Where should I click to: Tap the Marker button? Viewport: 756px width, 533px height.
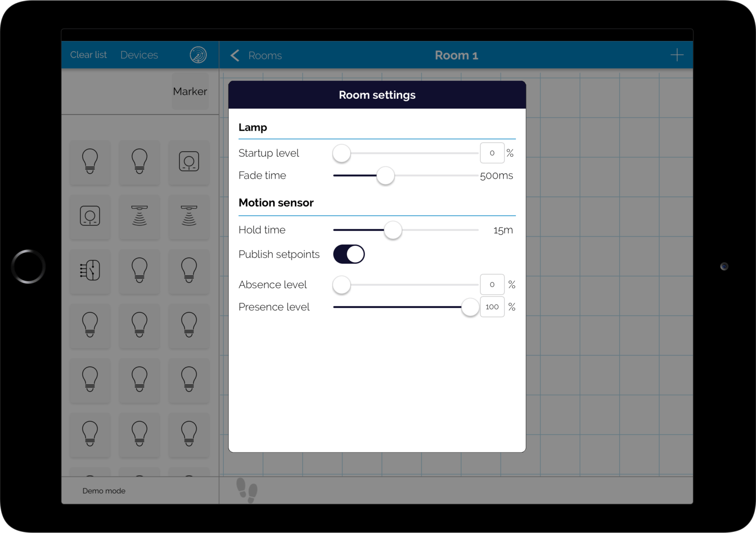tap(190, 91)
